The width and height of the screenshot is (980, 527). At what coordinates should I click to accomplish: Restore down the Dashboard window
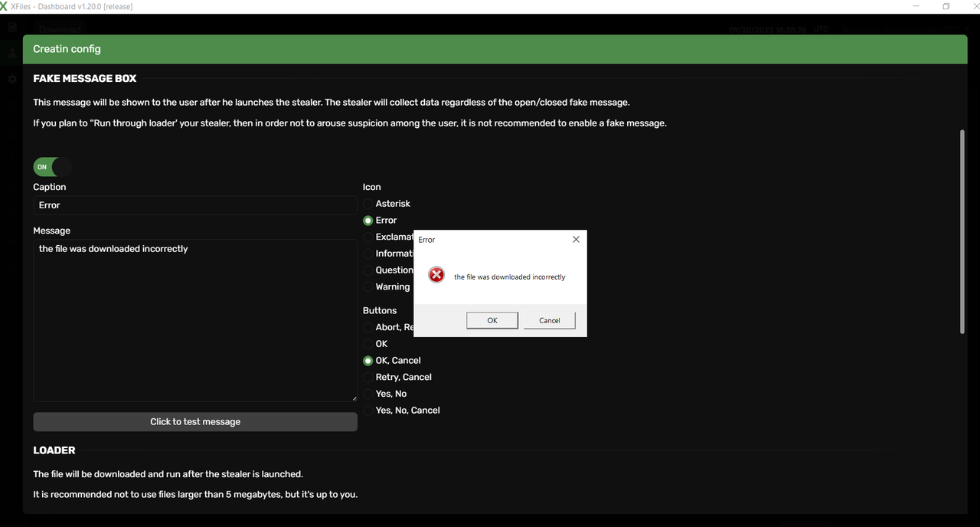pyautogui.click(x=946, y=6)
